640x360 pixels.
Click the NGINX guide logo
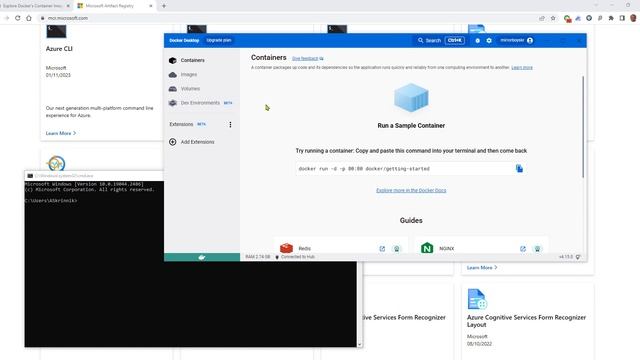[x=427, y=248]
